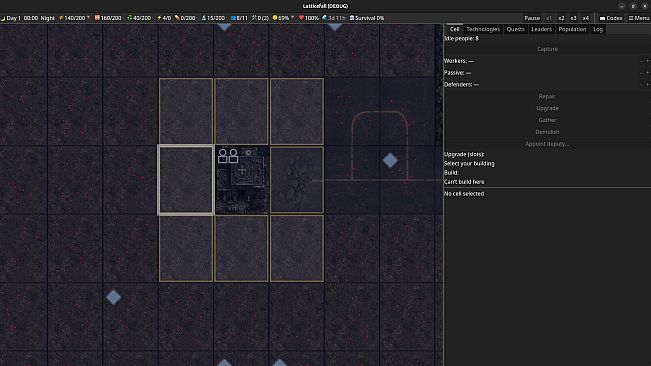Click the lightning energy 4/0 indicator
The width and height of the screenshot is (651, 366).
tap(164, 18)
